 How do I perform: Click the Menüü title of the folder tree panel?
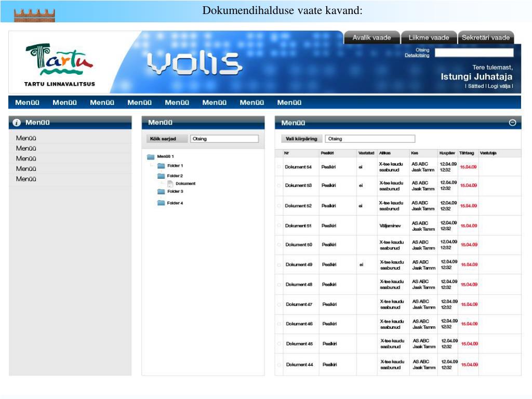click(x=160, y=123)
